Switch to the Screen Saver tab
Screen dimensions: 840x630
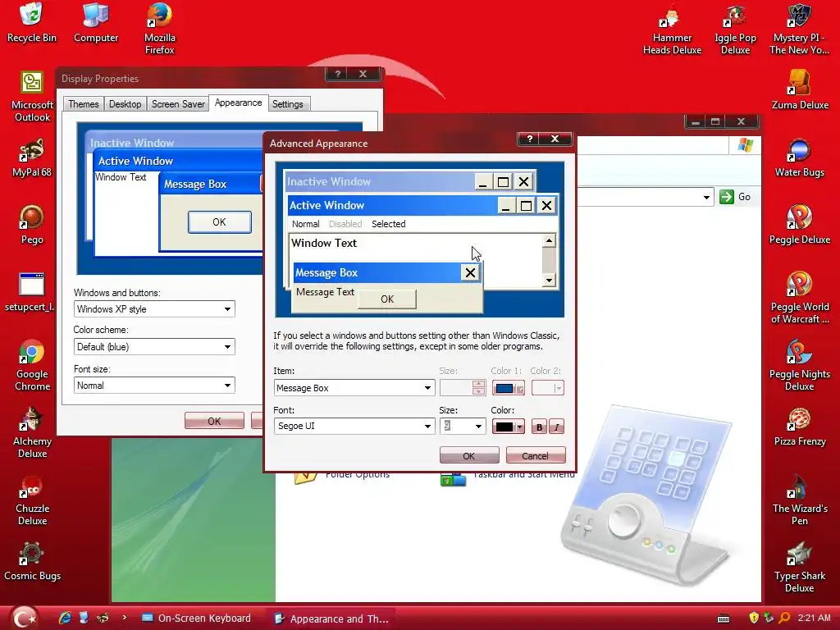tap(178, 104)
